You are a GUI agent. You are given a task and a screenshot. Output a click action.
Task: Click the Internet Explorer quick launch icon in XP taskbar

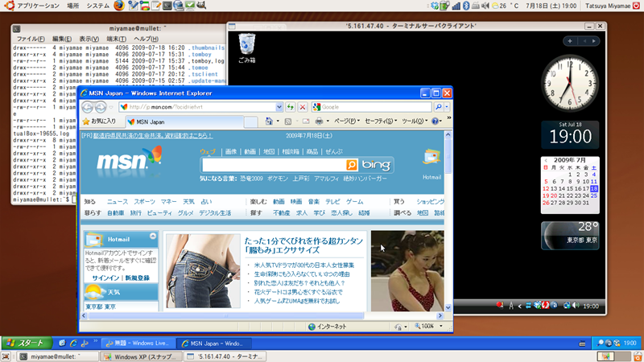point(73,343)
